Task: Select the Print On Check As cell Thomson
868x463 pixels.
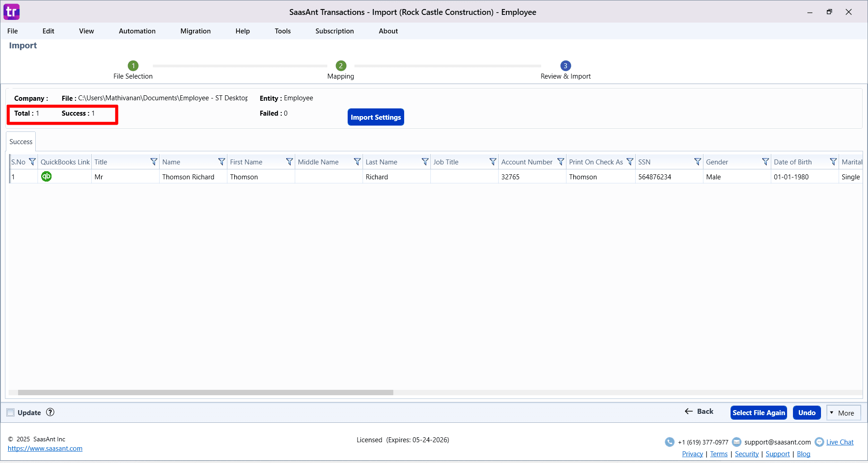Action: [600, 177]
